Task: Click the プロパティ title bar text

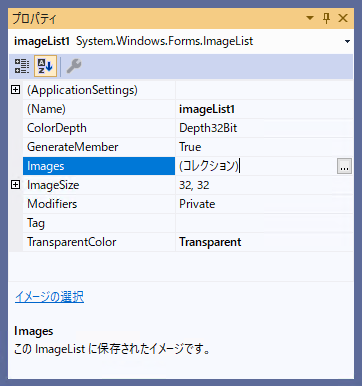Action: [34, 18]
